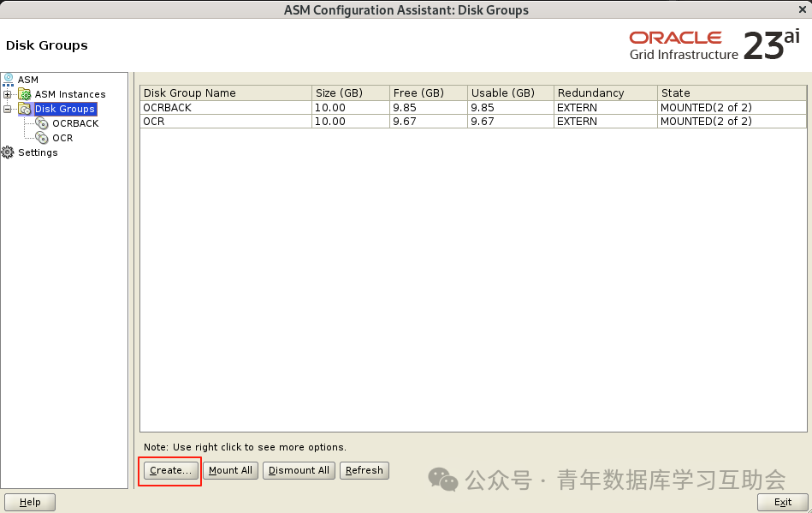Click the 10.00 size cell for OCR
The height and width of the screenshot is (513, 812).
click(x=351, y=122)
